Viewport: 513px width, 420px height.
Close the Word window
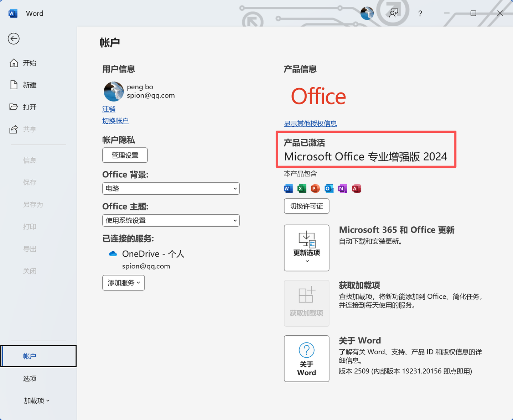pos(500,13)
